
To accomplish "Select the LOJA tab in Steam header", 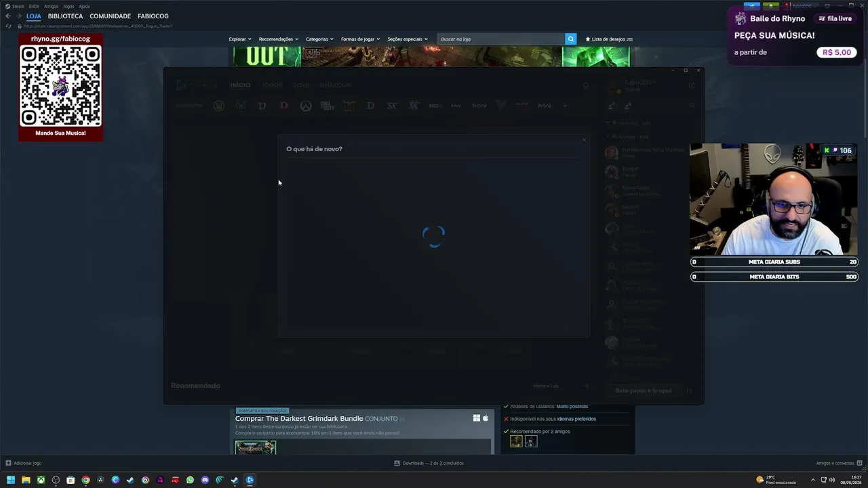I will pyautogui.click(x=34, y=16).
